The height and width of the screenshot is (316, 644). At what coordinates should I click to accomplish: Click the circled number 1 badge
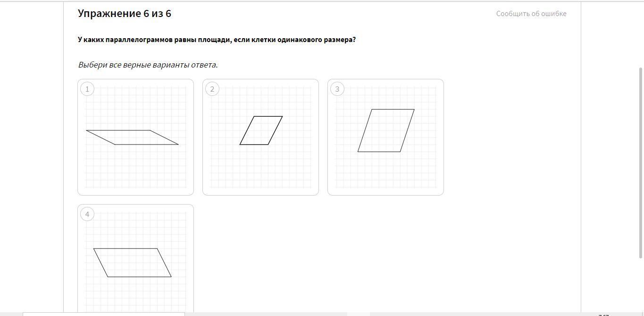click(87, 89)
